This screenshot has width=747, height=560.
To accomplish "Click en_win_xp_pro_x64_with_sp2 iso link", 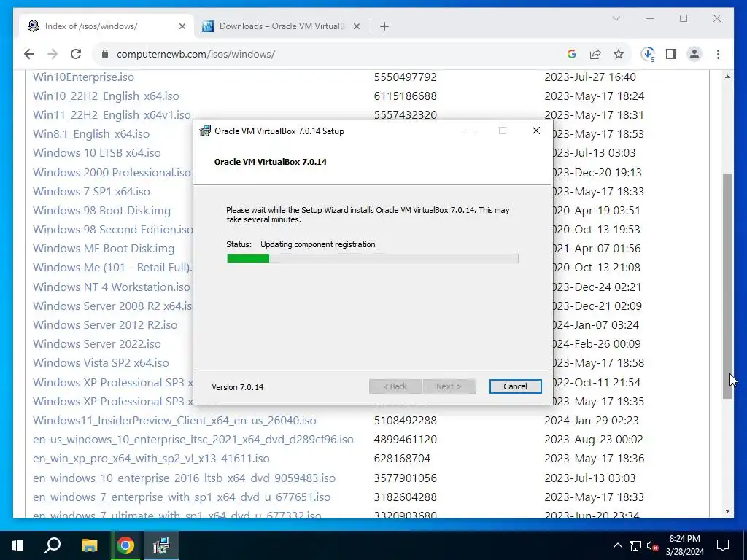I will click(x=151, y=459).
